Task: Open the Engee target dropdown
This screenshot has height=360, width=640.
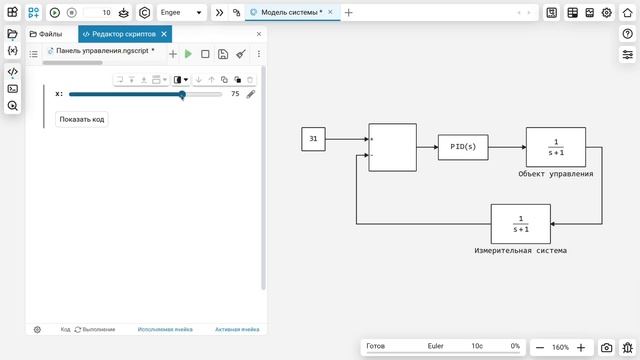Action: pos(181,13)
